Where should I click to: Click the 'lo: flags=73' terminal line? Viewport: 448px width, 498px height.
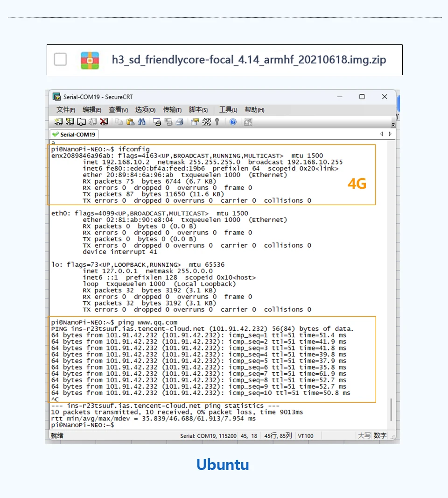tap(138, 264)
